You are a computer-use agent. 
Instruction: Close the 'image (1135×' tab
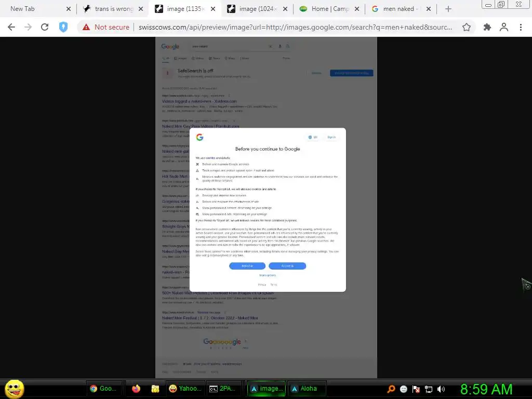[x=213, y=9]
